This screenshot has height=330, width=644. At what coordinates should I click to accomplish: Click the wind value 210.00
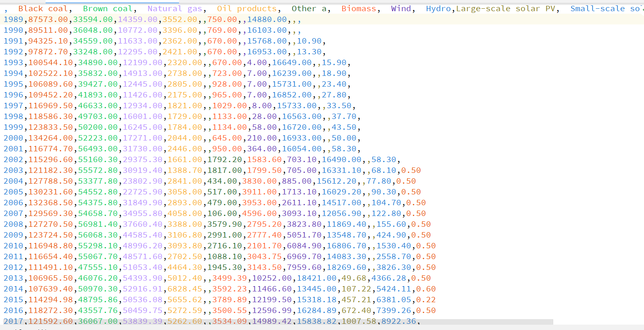coord(262,138)
